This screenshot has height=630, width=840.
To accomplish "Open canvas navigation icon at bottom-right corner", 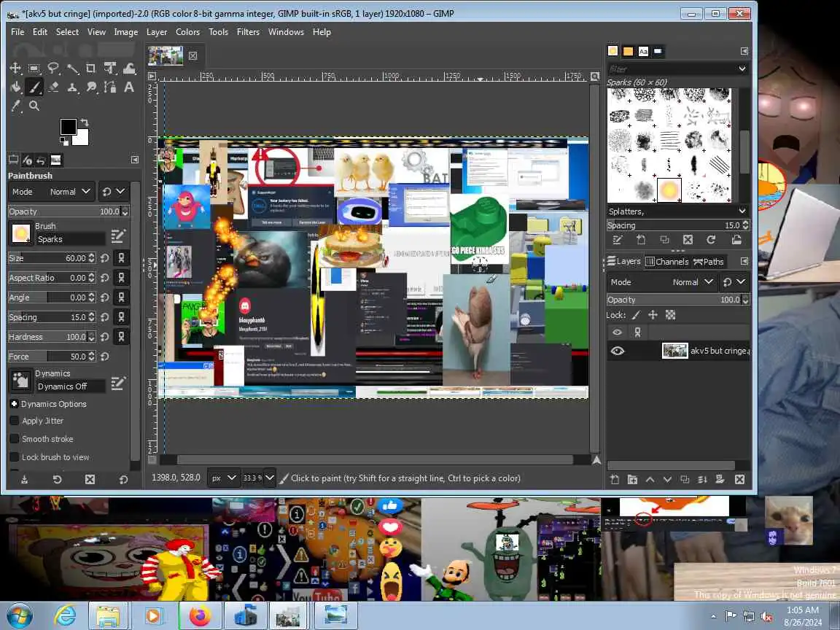I will pyautogui.click(x=596, y=460).
